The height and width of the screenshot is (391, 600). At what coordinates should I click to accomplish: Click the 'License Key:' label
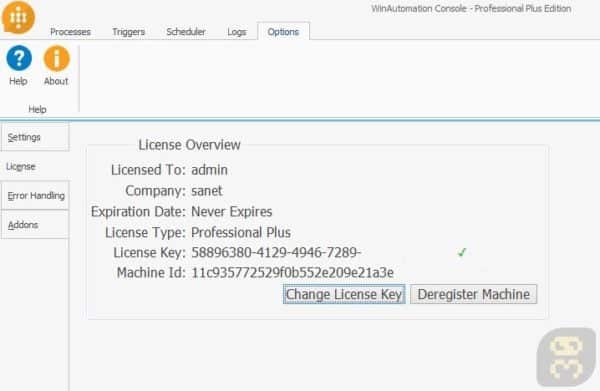point(149,253)
